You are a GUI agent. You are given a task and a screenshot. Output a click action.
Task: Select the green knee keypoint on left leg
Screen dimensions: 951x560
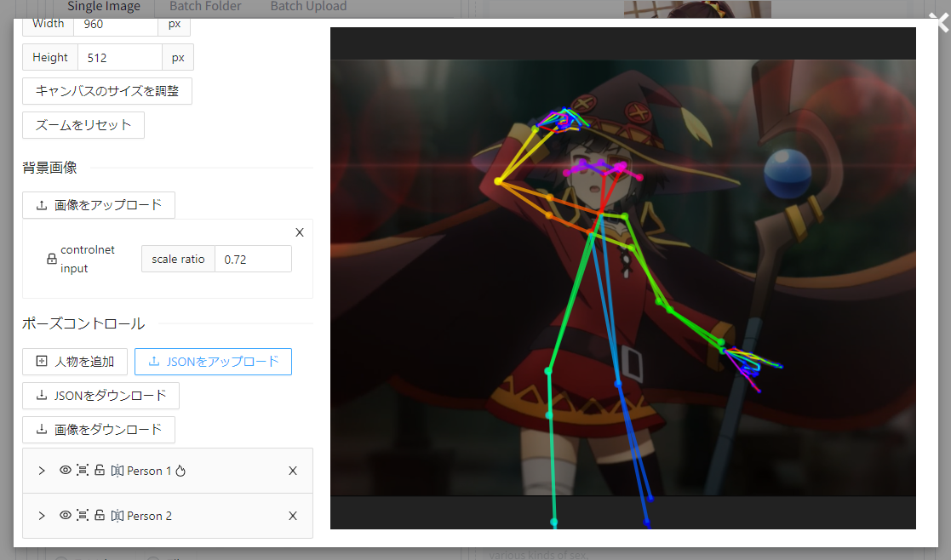(548, 370)
